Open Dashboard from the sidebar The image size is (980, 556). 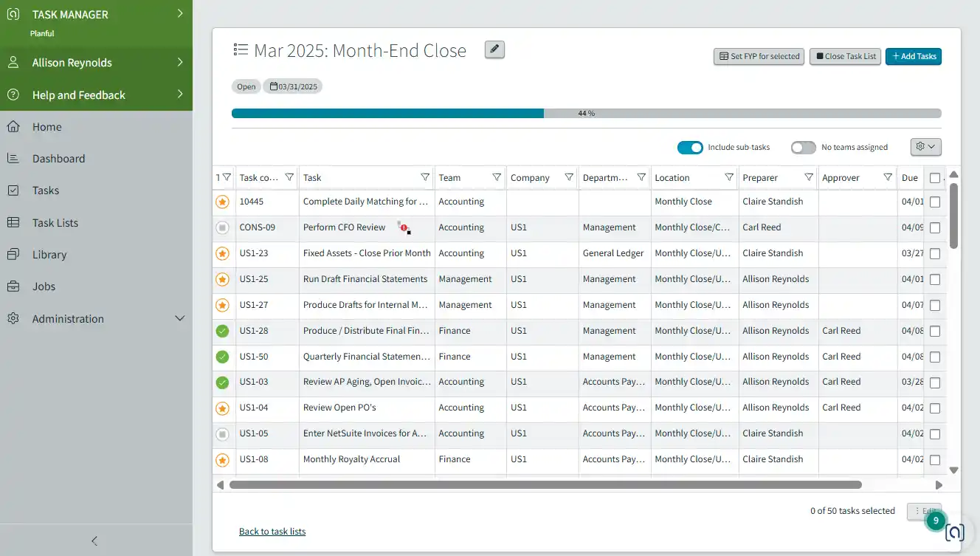pyautogui.click(x=59, y=158)
